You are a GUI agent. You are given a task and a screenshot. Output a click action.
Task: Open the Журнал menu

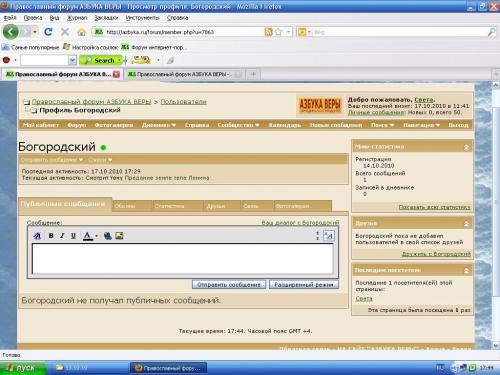(77, 18)
